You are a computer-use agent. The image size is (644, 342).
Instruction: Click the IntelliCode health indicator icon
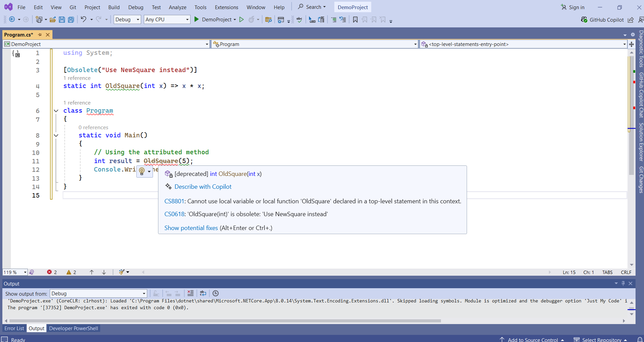pos(31,272)
